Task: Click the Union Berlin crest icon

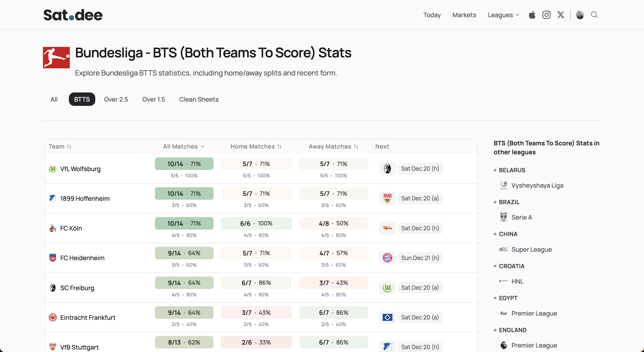Action: [x=387, y=228]
